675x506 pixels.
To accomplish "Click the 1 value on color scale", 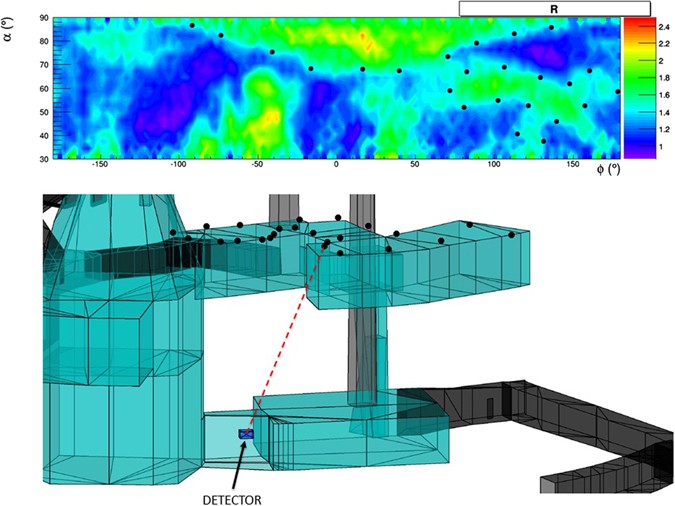I will 661,147.
